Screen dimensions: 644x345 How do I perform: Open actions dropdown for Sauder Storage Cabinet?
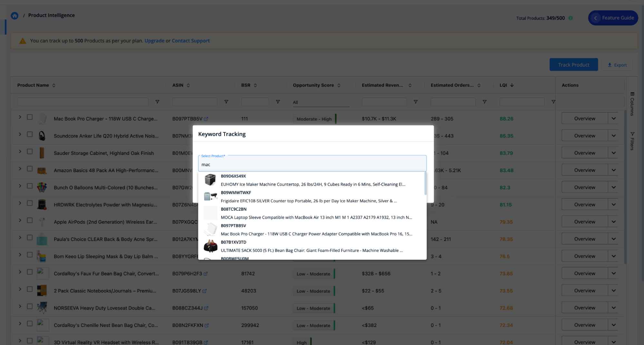click(x=613, y=153)
